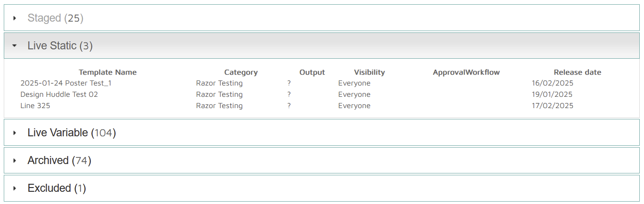Select the 19/01/2025 release date cell
This screenshot has width=644, height=204.
coord(552,94)
